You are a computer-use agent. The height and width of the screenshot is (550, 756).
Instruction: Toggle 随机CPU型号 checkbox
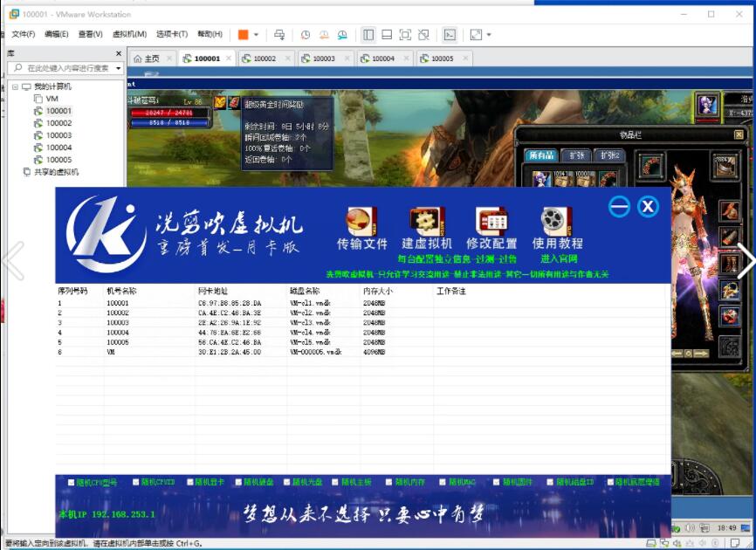click(x=72, y=482)
